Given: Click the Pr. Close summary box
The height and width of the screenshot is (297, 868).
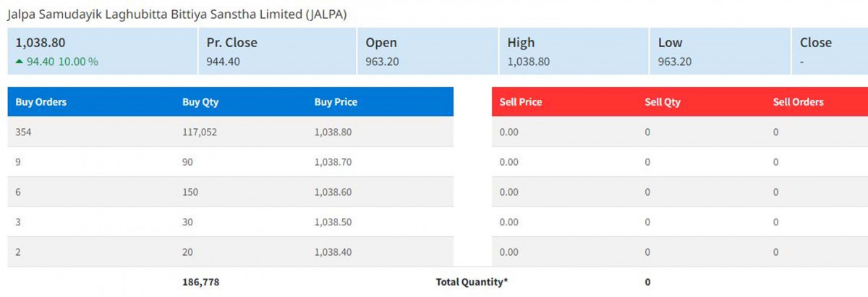Looking at the screenshot, I should (x=276, y=51).
